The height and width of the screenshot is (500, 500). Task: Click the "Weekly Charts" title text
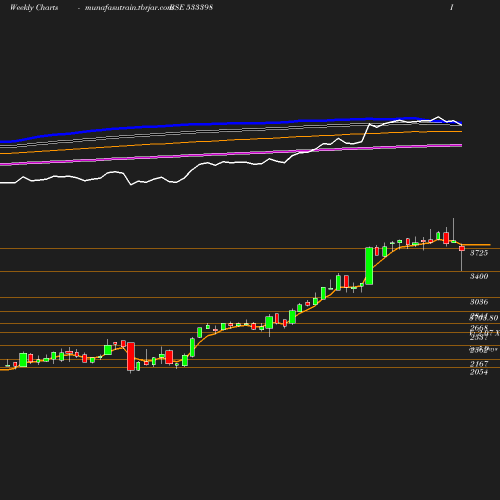[x=34, y=8]
